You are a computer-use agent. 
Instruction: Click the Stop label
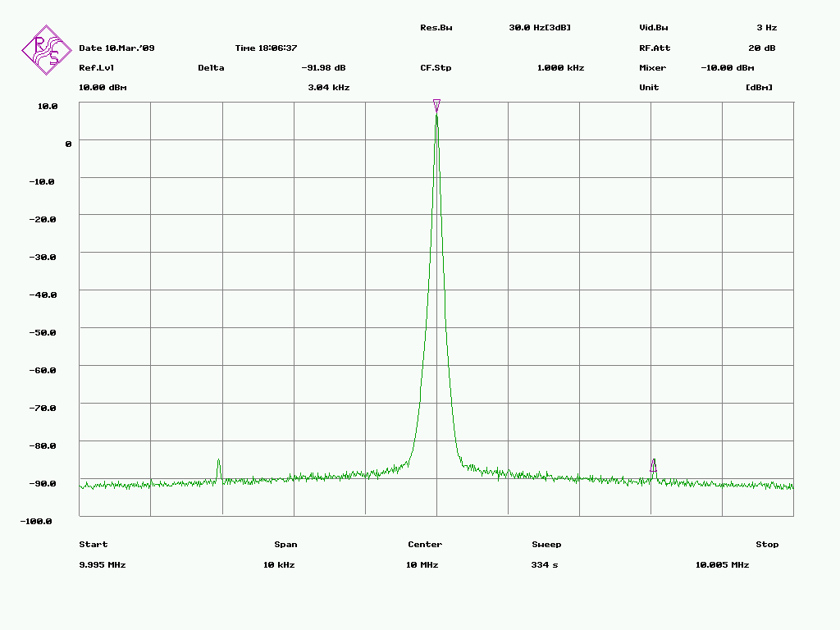click(767, 545)
